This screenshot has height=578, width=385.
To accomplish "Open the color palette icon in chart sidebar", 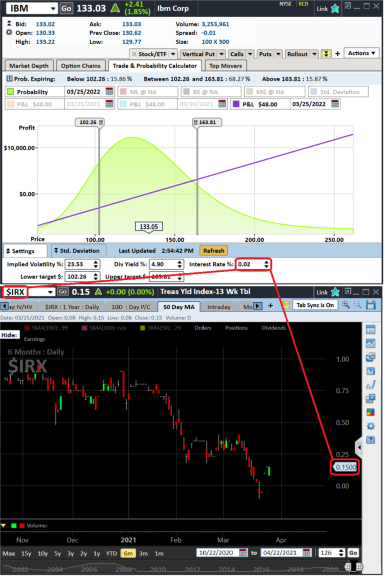I will (370, 412).
